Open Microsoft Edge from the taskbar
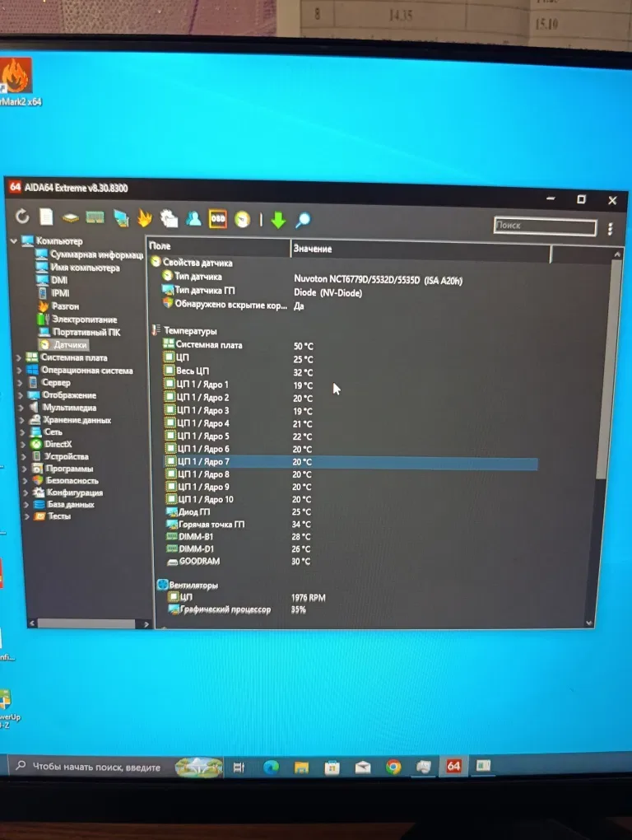Screen dimensions: 632x840 pyautogui.click(x=271, y=768)
